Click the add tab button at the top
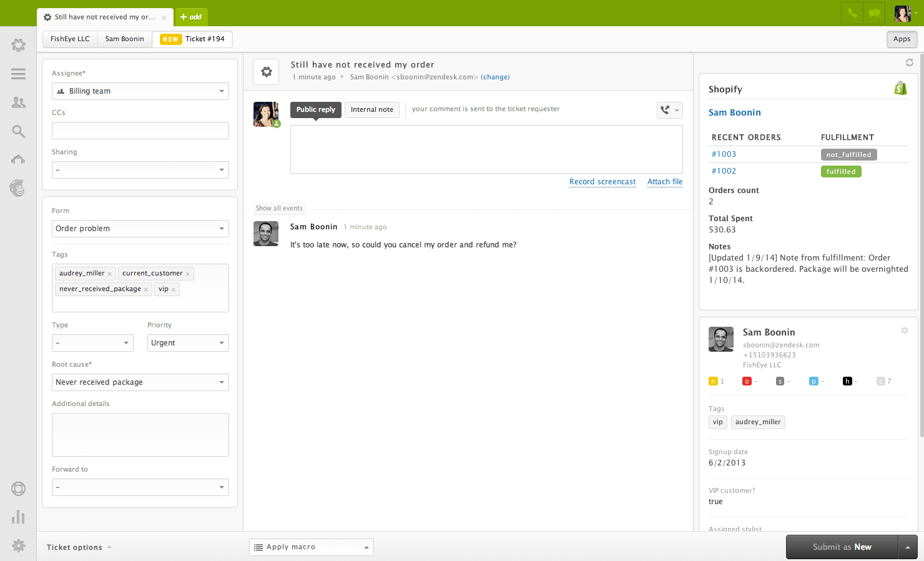924x561 pixels. 191,17
